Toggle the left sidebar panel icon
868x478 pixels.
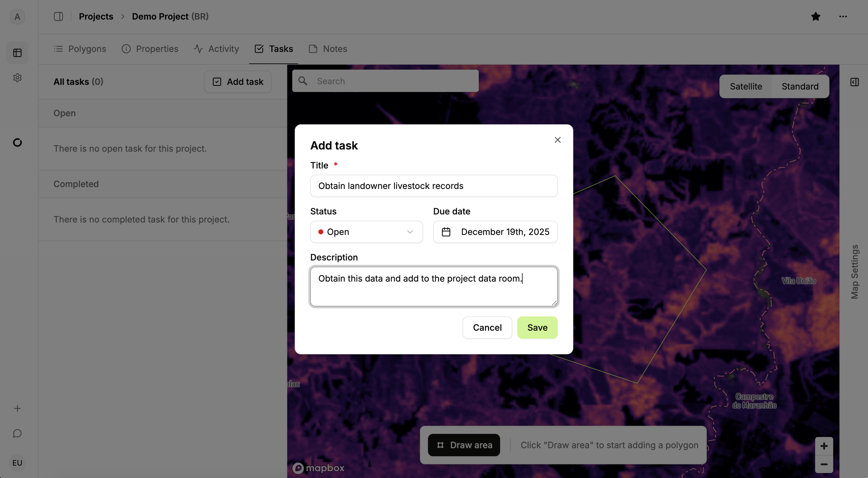(58, 16)
